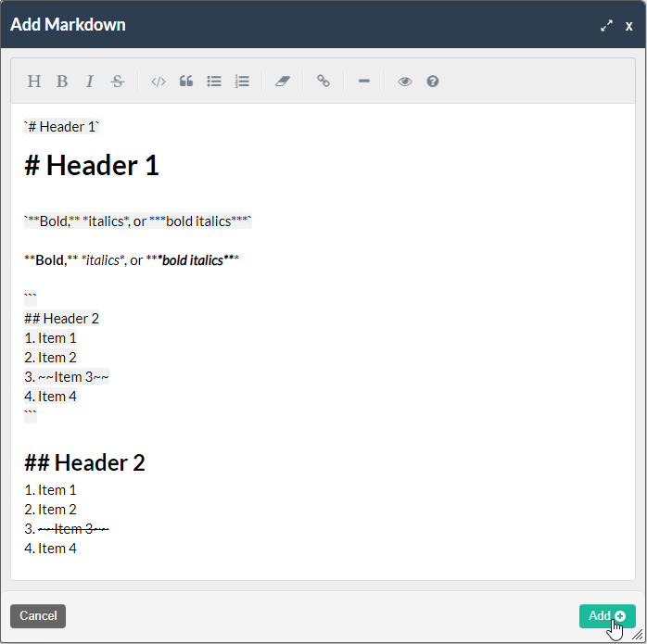Insert a blockquote
The width and height of the screenshot is (647, 644).
tap(186, 82)
